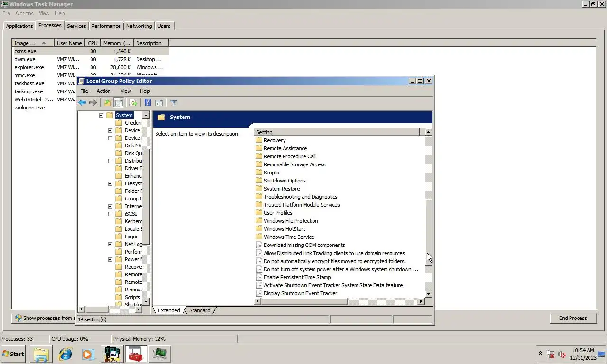Switch to the Performance tab
607x364 pixels.
tap(106, 26)
